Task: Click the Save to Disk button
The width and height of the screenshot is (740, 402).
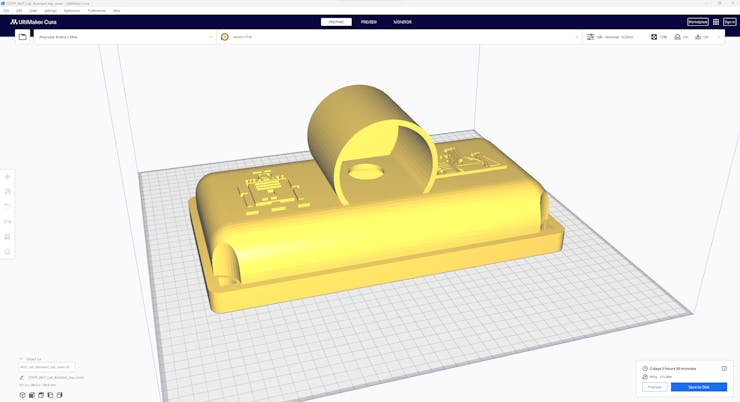Action: click(x=698, y=387)
